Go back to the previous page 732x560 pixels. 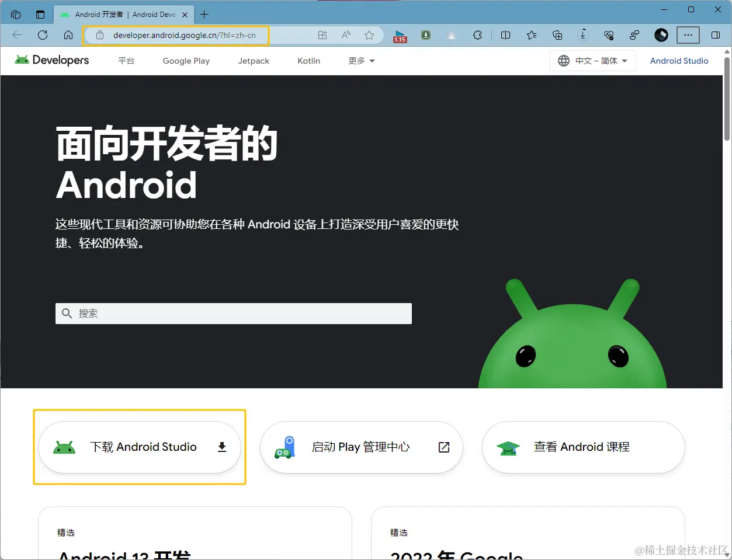click(17, 35)
